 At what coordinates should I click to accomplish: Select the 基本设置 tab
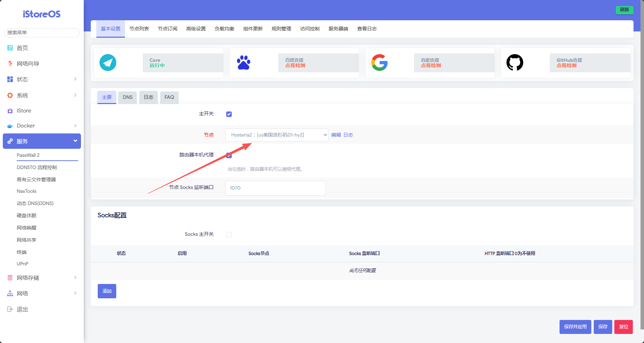pos(111,29)
